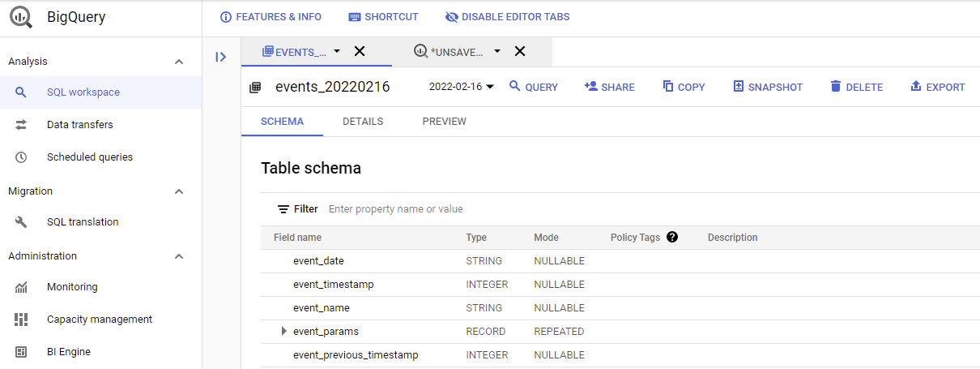Click the Delete table button
This screenshot has height=369, width=980.
856,87
